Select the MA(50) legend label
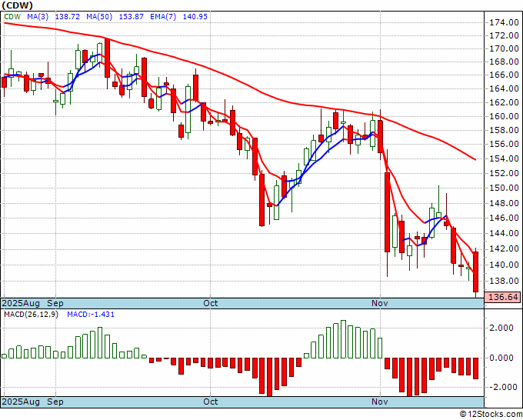 coord(99,17)
